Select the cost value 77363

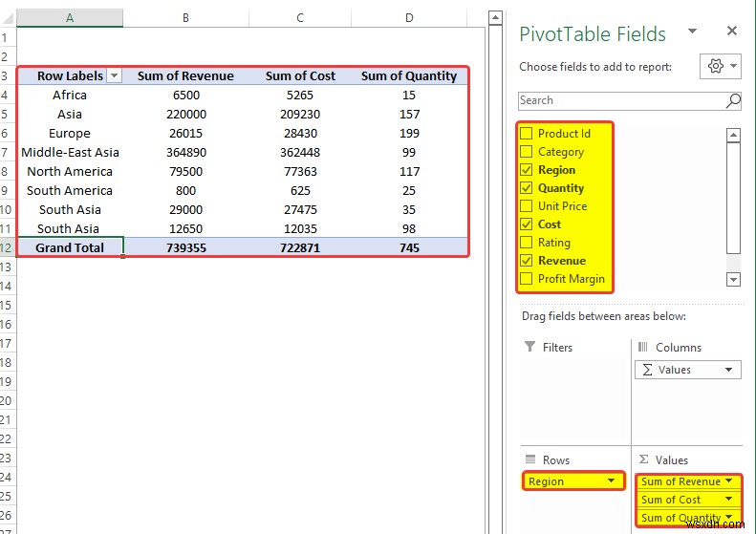[300, 171]
